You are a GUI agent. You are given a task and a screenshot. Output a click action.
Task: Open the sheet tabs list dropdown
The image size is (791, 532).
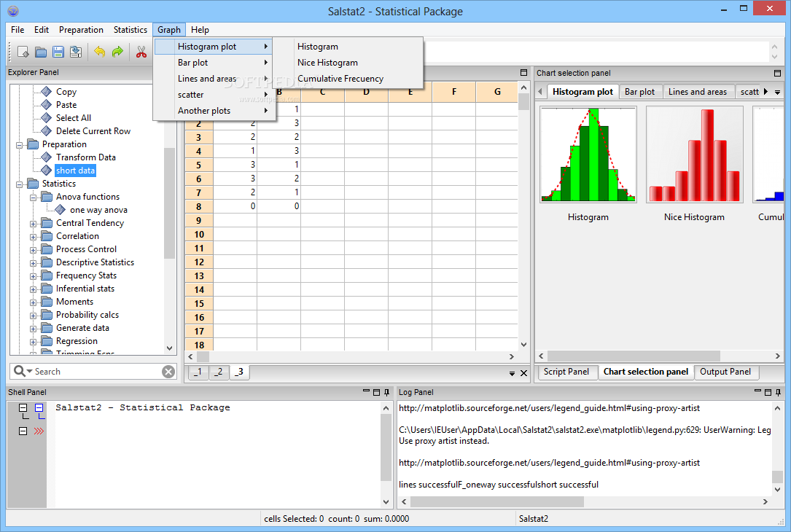[x=512, y=374]
